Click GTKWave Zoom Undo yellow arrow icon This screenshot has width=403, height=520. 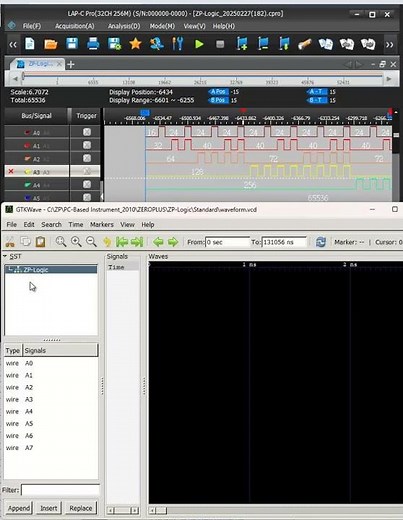(107, 242)
